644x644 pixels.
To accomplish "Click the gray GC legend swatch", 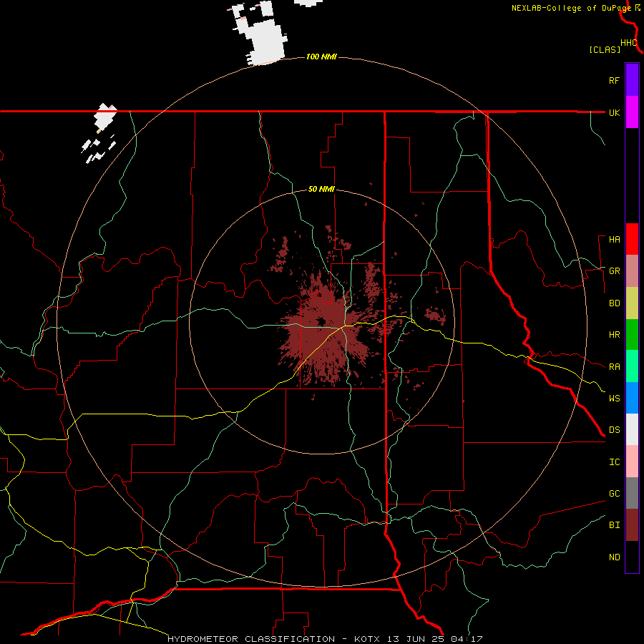I will coord(632,493).
